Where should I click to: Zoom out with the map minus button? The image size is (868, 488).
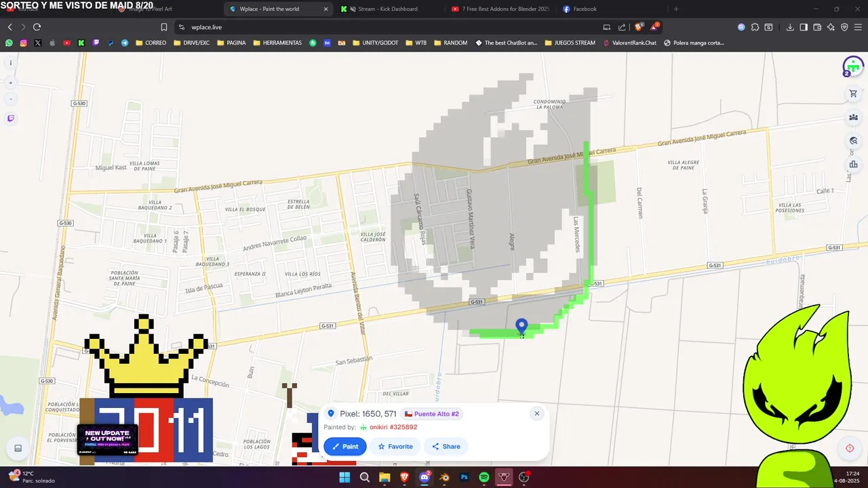tap(10, 99)
